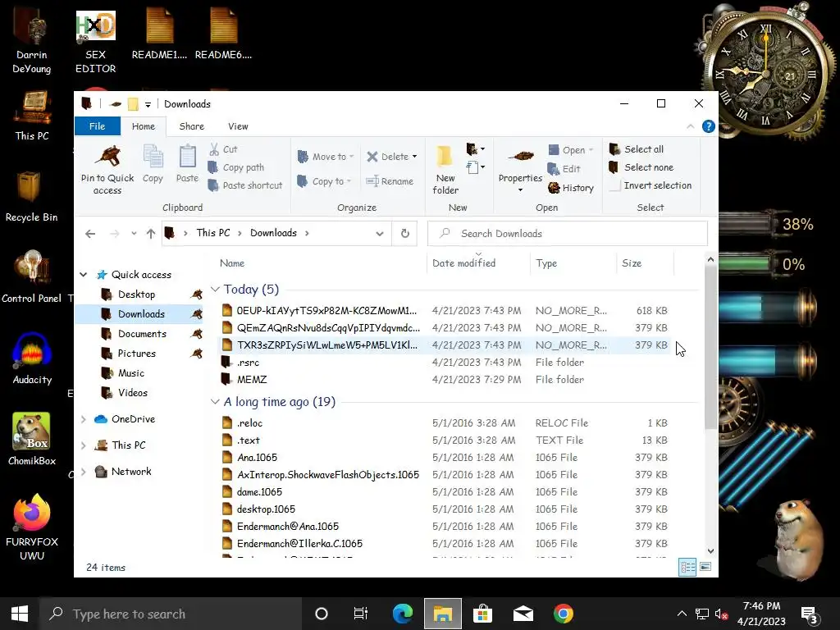
Task: Click the Search Downloads field
Action: [x=567, y=234]
